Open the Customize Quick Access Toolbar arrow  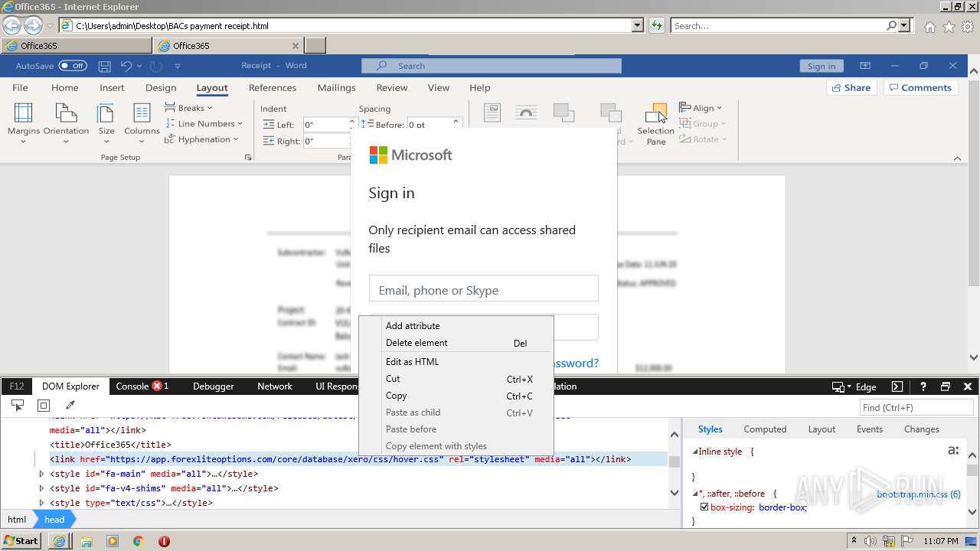tap(178, 66)
